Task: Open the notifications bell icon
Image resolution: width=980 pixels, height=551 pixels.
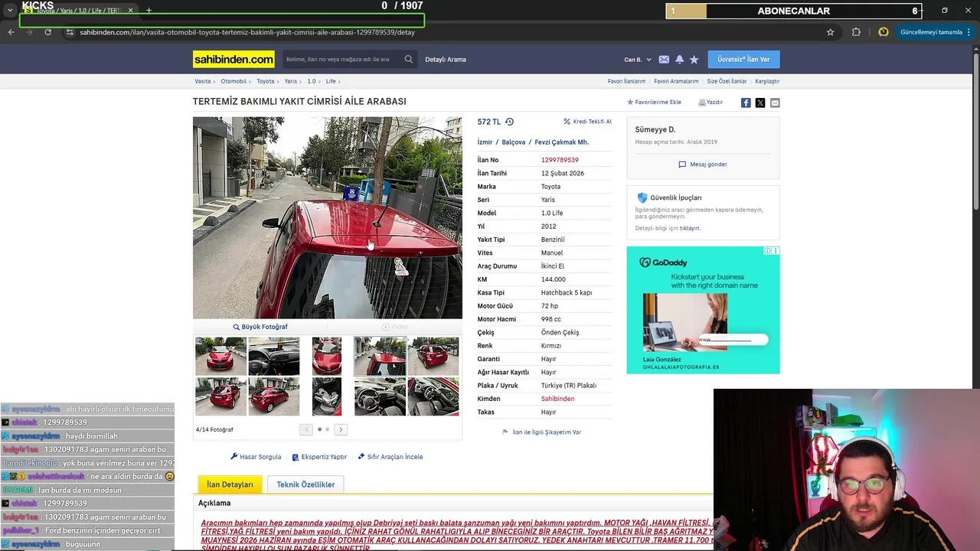Action: [679, 59]
